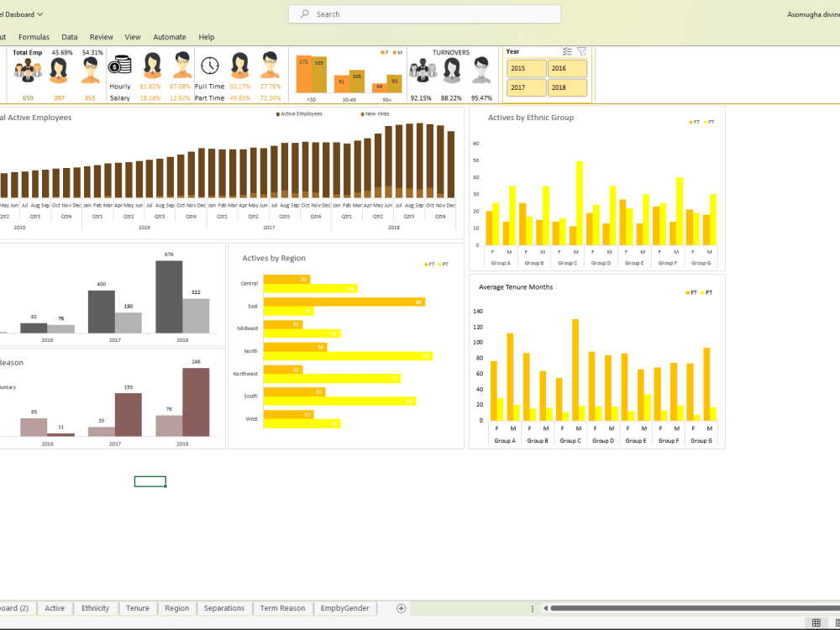Viewport: 840px width, 630px height.
Task: Switch to the Region sheet tab
Action: tap(176, 608)
